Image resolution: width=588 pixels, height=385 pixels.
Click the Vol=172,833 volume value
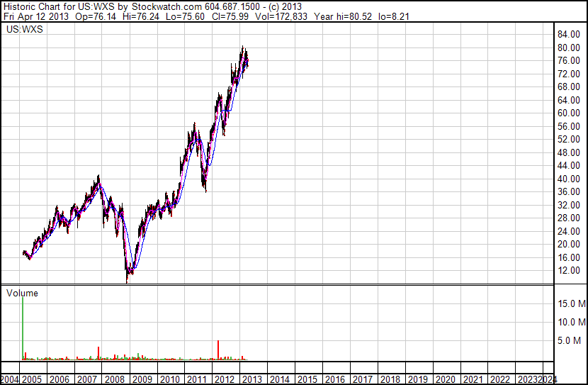(281, 16)
